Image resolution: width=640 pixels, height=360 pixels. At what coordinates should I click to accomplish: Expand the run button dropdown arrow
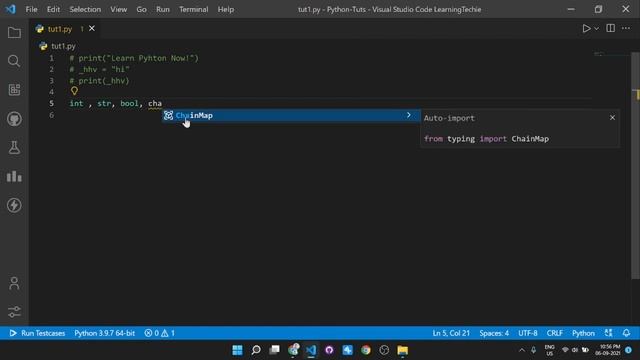[x=596, y=29]
